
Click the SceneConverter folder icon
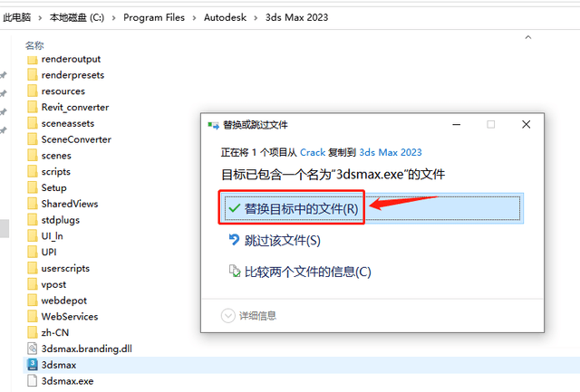[x=32, y=139]
